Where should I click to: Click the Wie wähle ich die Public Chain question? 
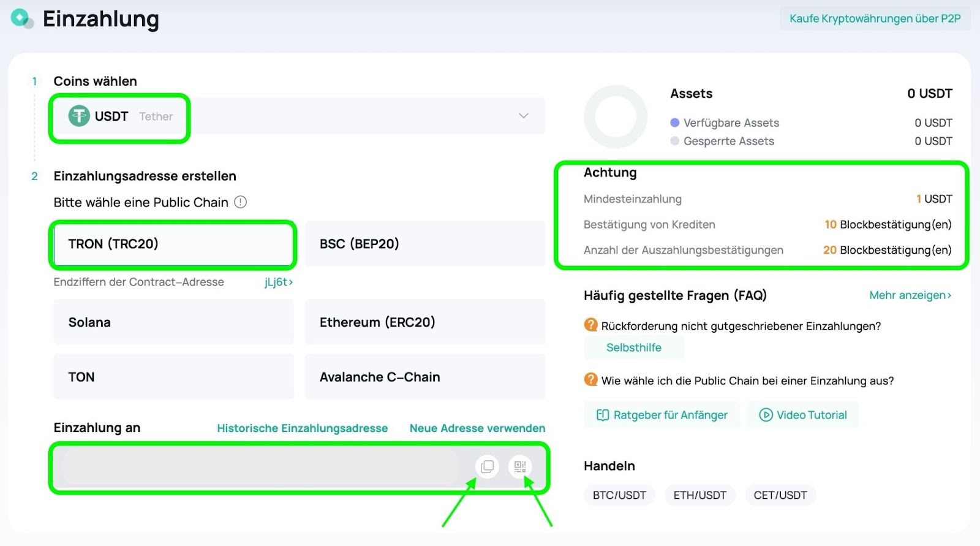coord(747,381)
